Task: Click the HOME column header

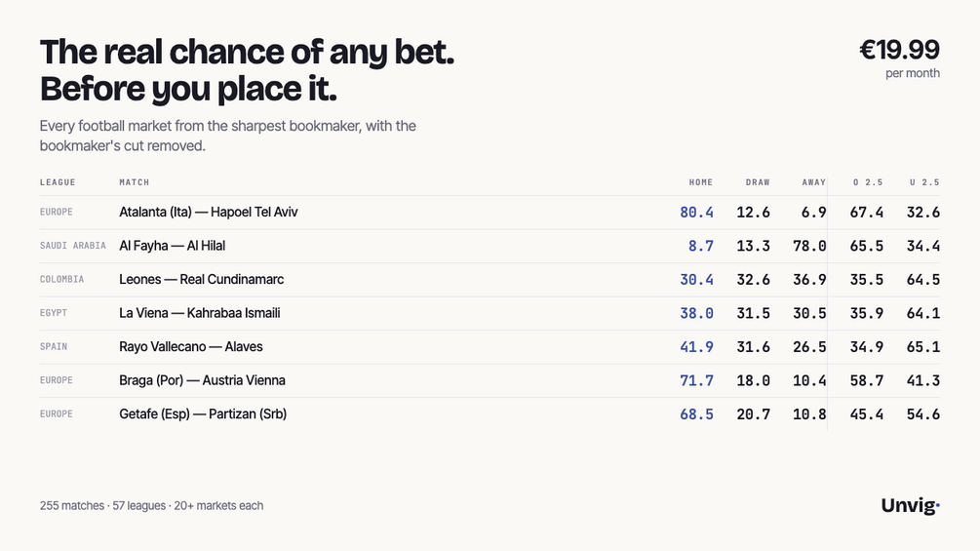Action: click(700, 182)
